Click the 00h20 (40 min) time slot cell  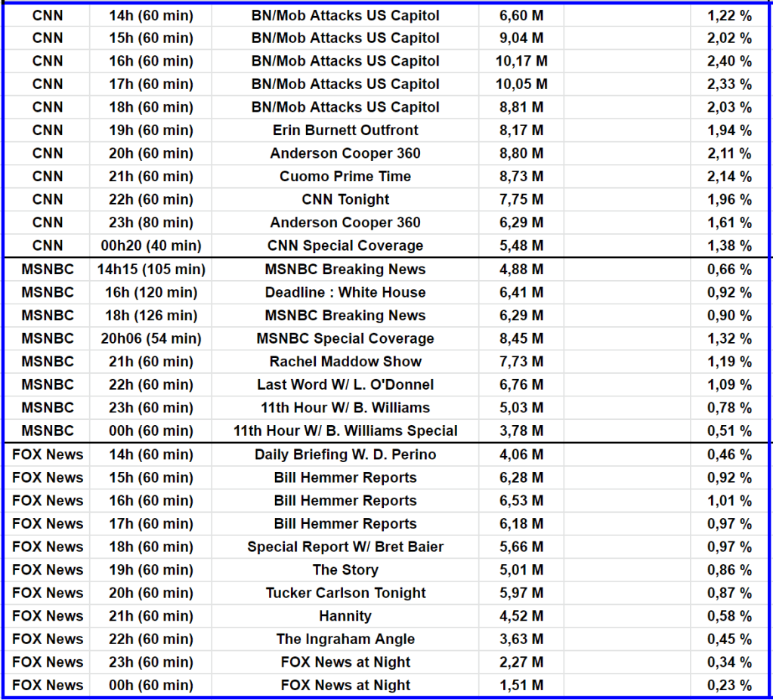(x=151, y=246)
